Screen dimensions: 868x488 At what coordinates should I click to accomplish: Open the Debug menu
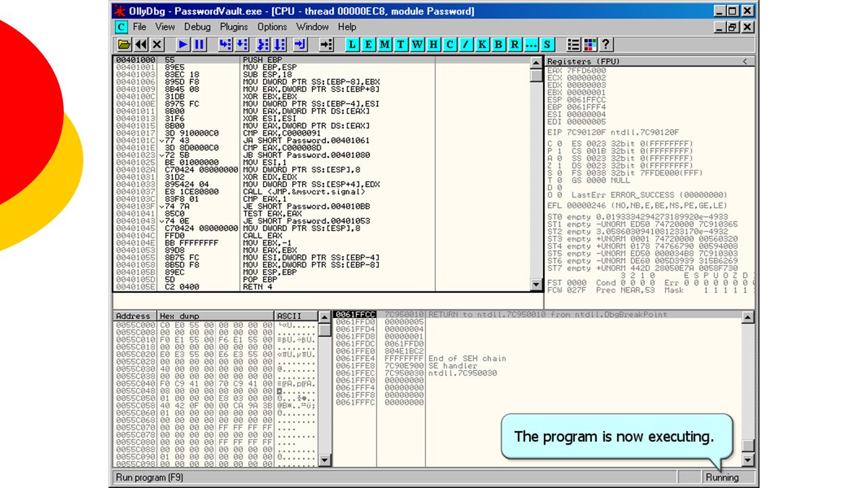pos(197,27)
